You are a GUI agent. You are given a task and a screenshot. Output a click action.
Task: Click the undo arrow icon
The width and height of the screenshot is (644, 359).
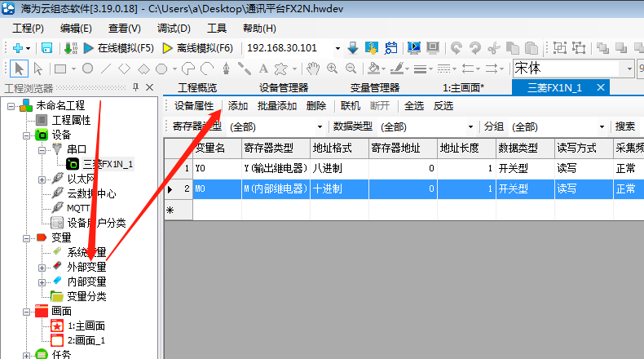456,48
